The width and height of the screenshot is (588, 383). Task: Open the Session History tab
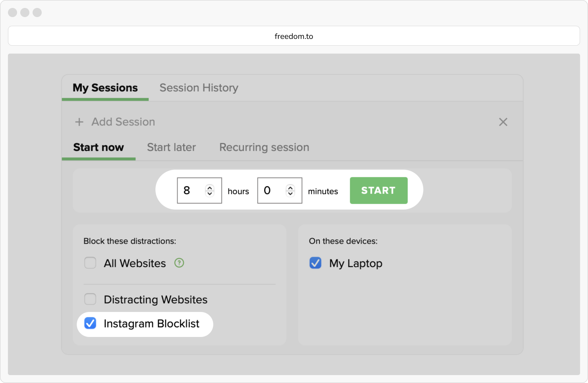tap(199, 88)
